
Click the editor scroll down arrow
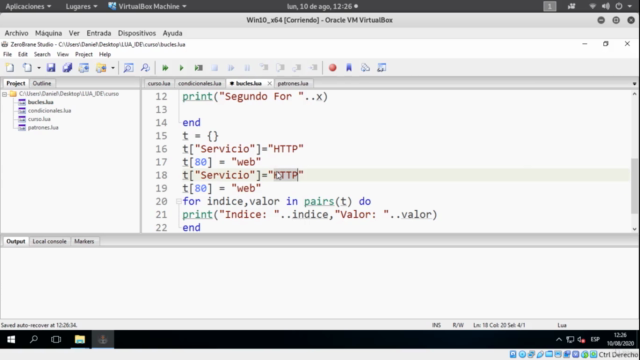point(634,229)
